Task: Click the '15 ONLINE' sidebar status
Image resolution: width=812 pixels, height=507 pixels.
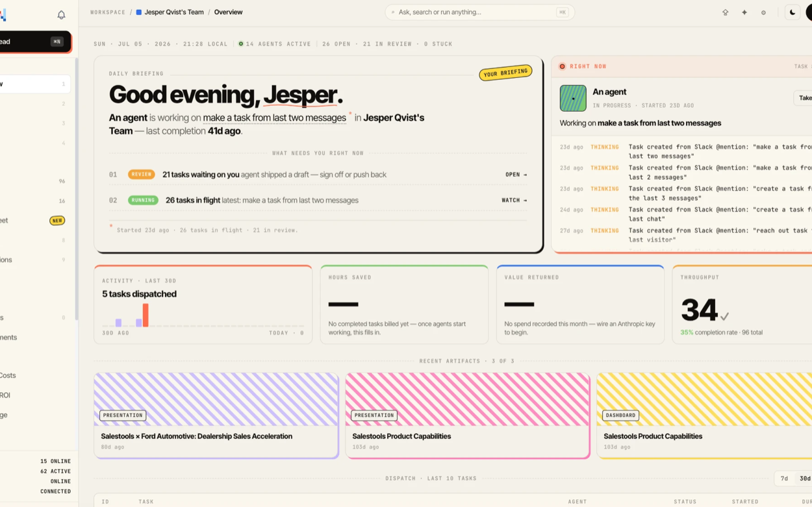Action: [55, 462]
